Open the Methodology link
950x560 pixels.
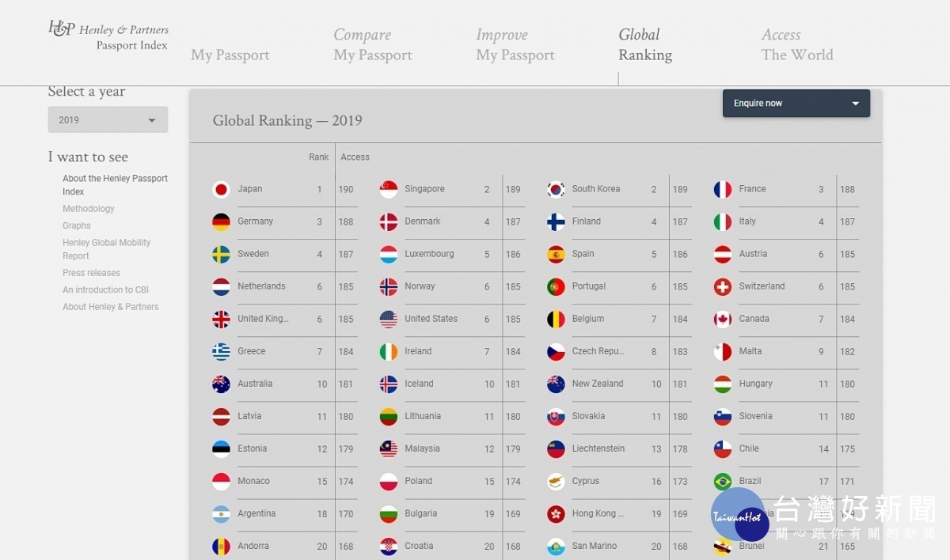point(89,209)
